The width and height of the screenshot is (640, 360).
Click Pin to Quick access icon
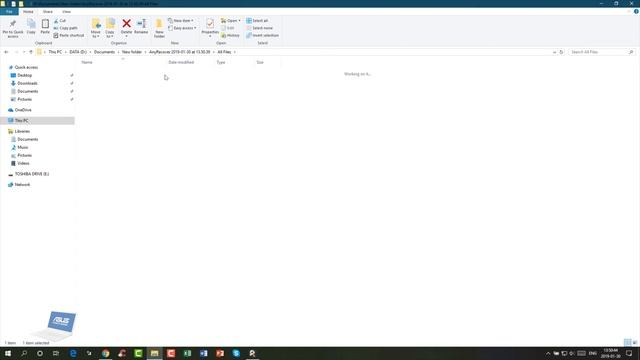[x=13, y=24]
